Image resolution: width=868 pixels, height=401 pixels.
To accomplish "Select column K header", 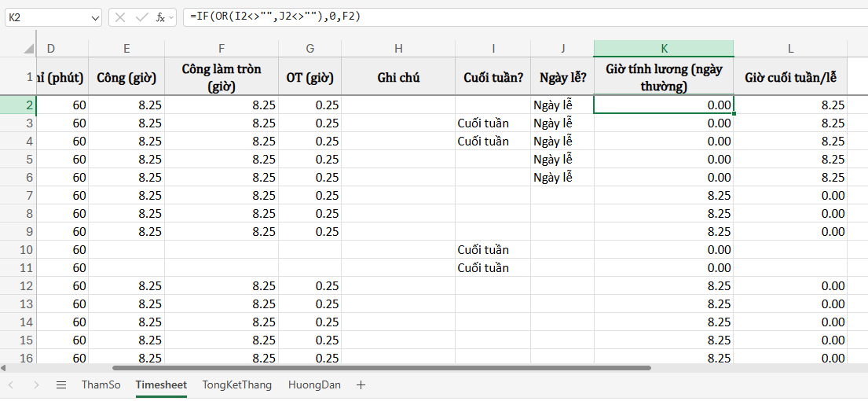I will point(664,49).
